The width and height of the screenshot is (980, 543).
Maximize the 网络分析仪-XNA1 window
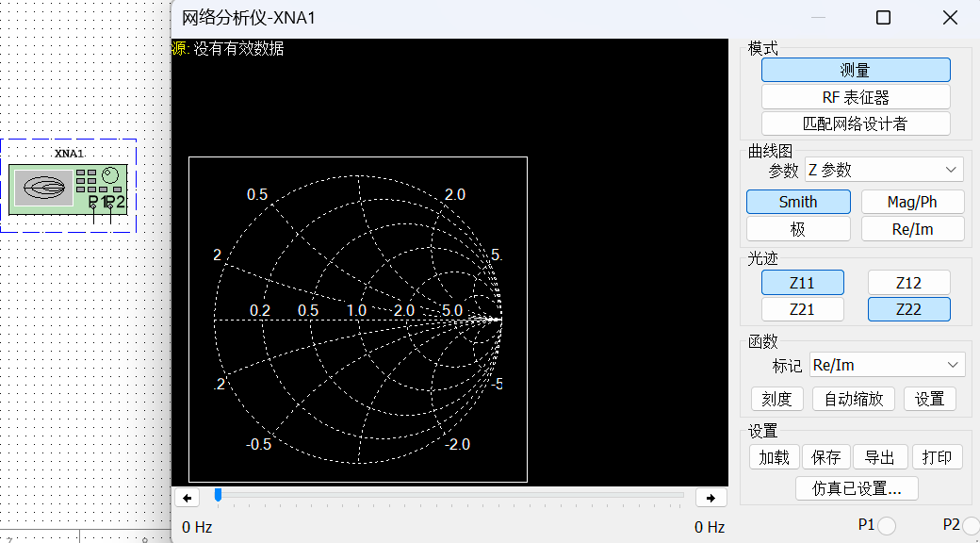coord(883,18)
